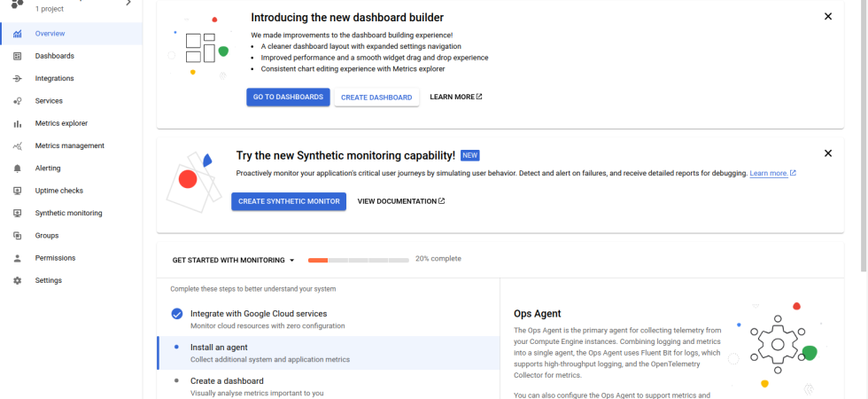Screen dimensions: 868x399
Task: Dismiss the new dashboard builder banner
Action: (828, 16)
